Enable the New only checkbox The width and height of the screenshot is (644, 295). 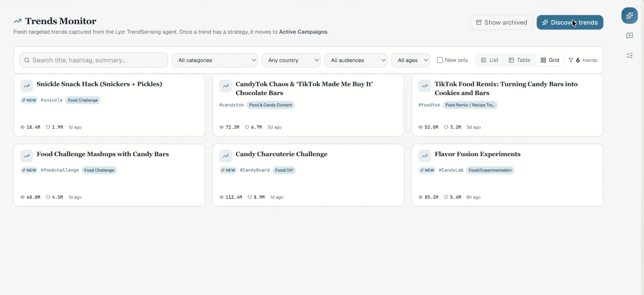coord(440,60)
